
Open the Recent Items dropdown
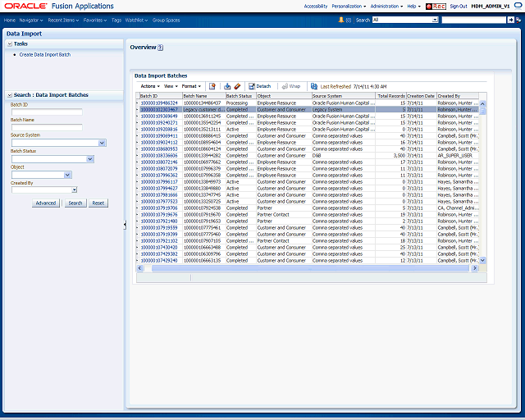[63, 20]
